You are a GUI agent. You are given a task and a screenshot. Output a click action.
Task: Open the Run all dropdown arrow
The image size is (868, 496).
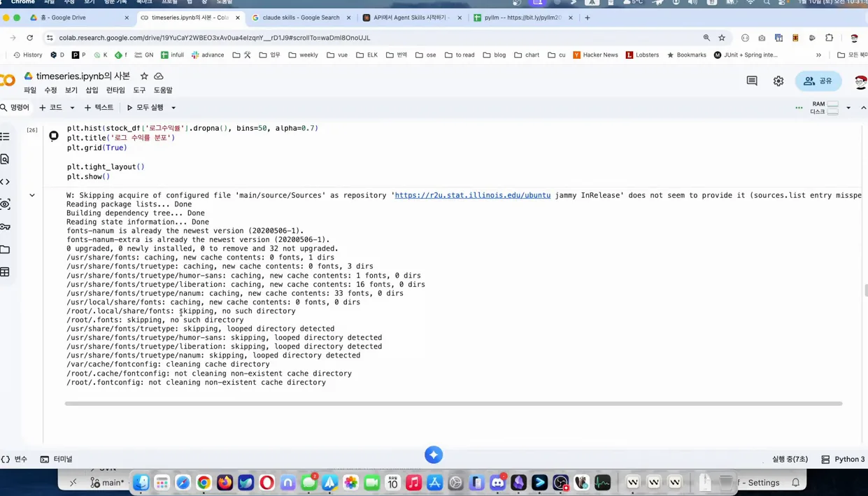(x=173, y=108)
